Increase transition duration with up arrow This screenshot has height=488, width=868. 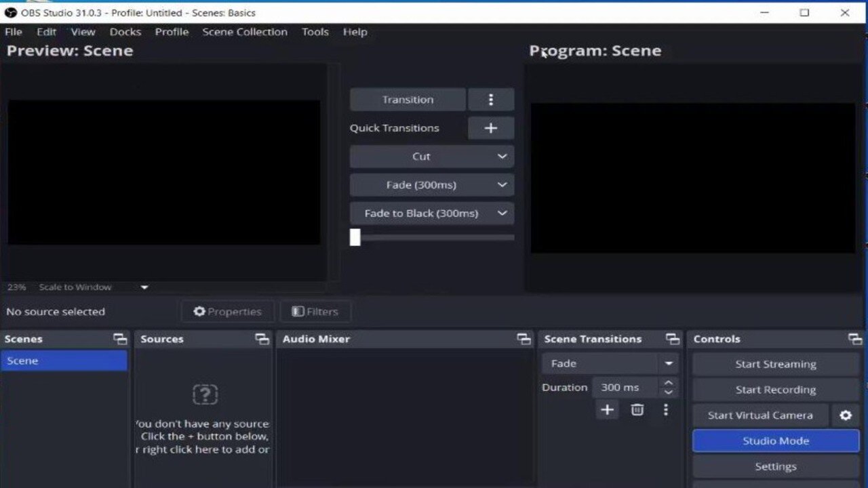click(669, 383)
